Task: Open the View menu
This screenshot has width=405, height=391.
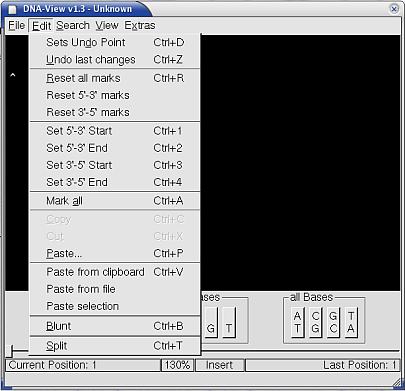Action: 107,25
